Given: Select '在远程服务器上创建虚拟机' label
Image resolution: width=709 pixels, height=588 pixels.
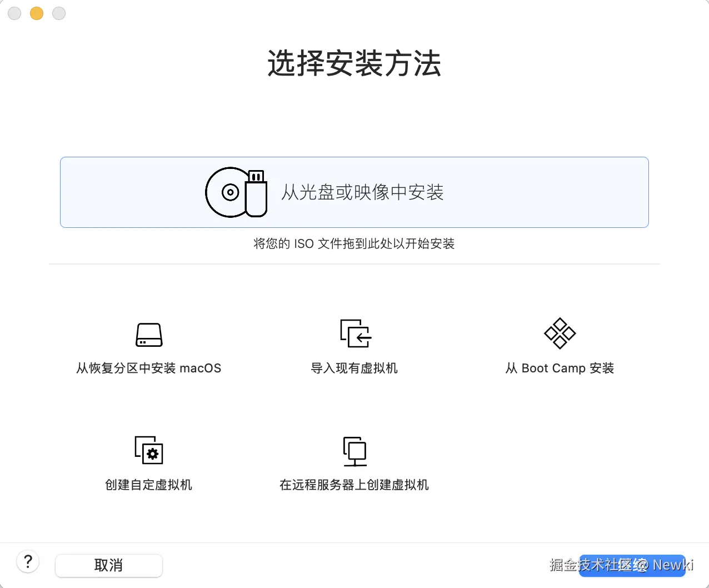Looking at the screenshot, I should point(354,485).
